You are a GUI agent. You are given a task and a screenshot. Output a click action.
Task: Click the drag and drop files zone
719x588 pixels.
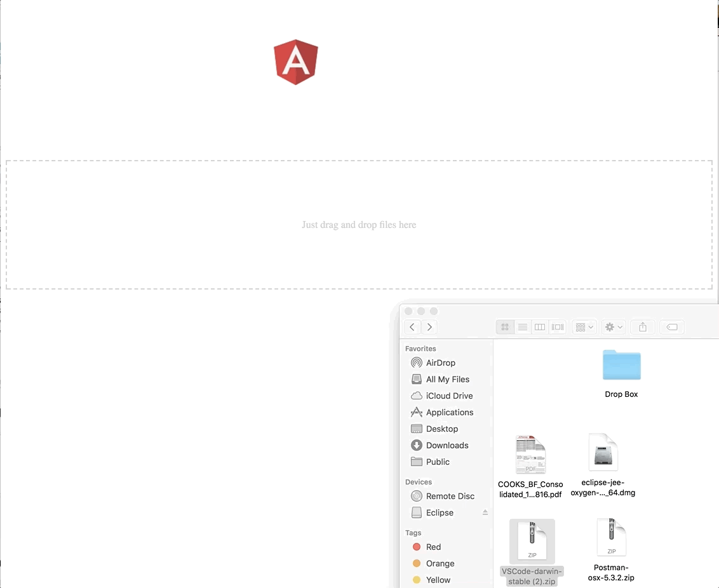[359, 225]
